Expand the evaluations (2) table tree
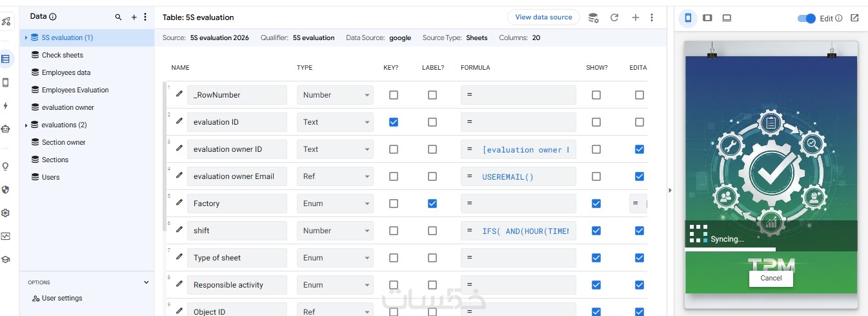Screen dimensions: 868x316 coord(26,125)
